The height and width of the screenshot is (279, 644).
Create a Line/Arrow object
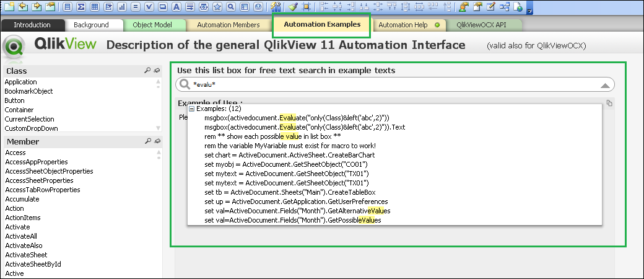coord(189,7)
